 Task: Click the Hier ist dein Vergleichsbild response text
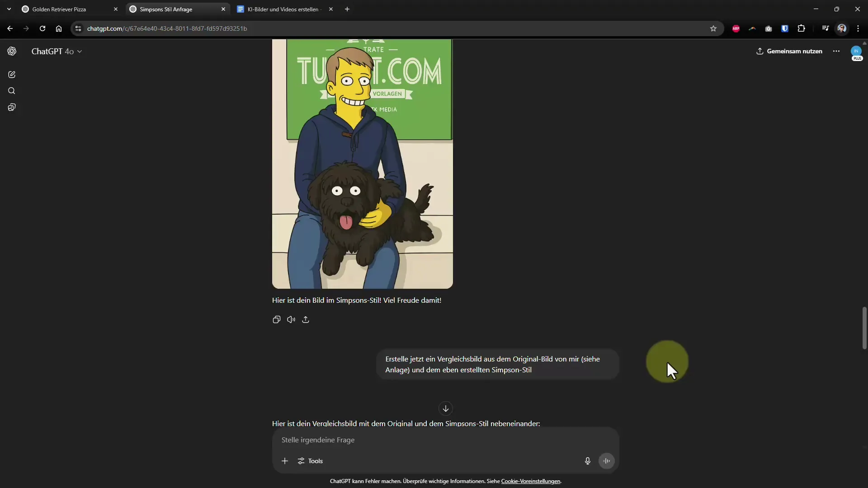click(406, 423)
